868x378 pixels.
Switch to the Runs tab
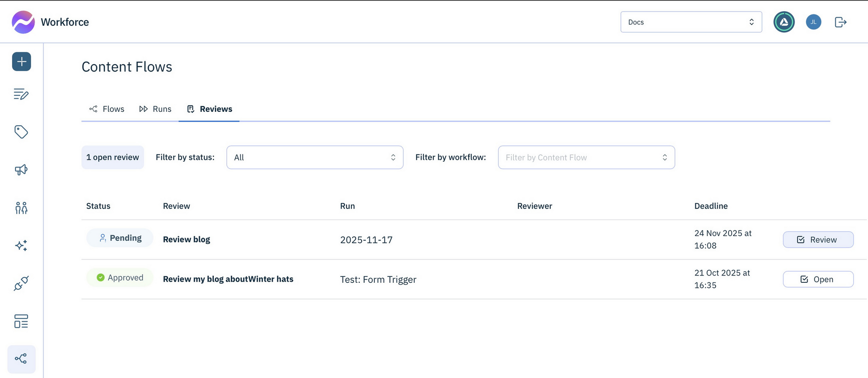coord(156,109)
